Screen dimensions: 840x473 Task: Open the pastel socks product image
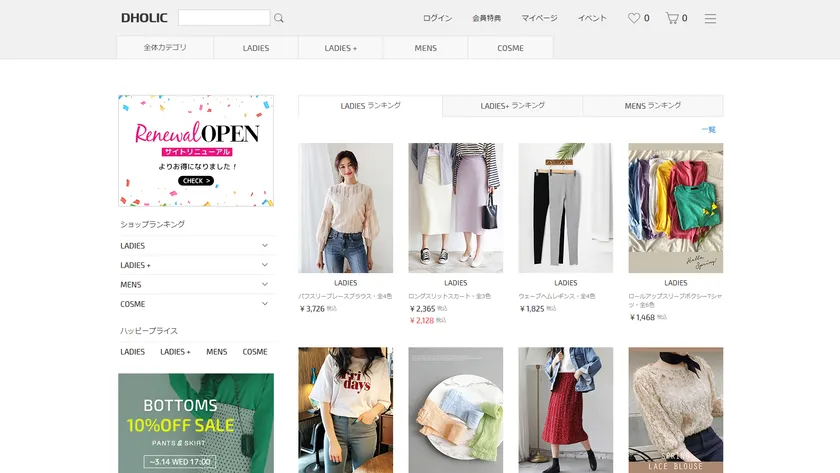click(x=455, y=410)
